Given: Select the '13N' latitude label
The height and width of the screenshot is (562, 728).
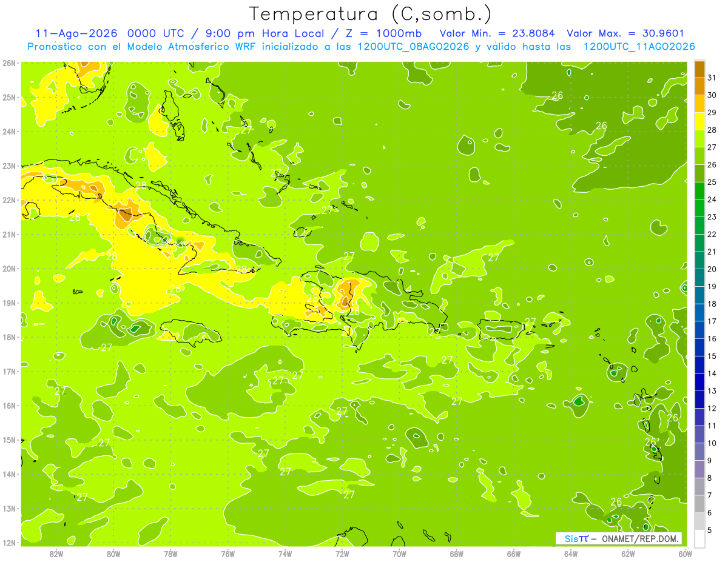Looking at the screenshot, I should 9,508.
